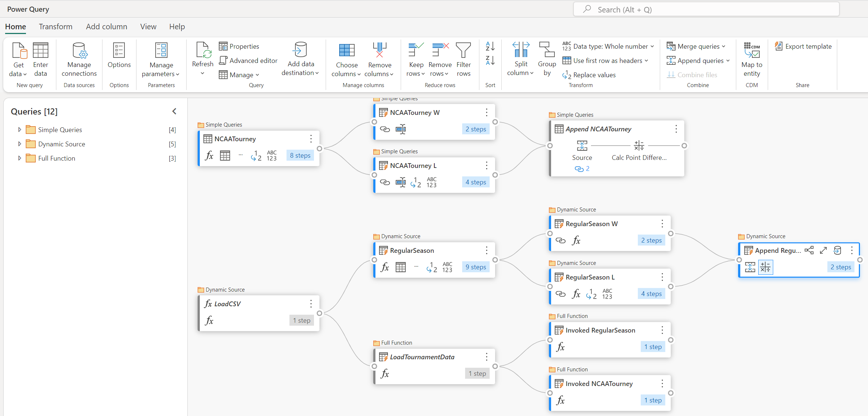
Task: Select Calc Point Difference step icon
Action: pyautogui.click(x=639, y=145)
